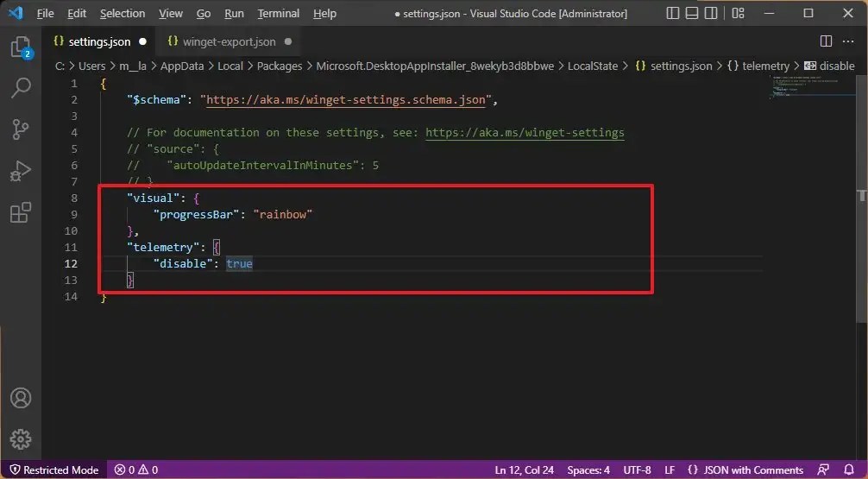868x479 pixels.
Task: Click the Restricted Mode shield indicator
Action: point(54,470)
